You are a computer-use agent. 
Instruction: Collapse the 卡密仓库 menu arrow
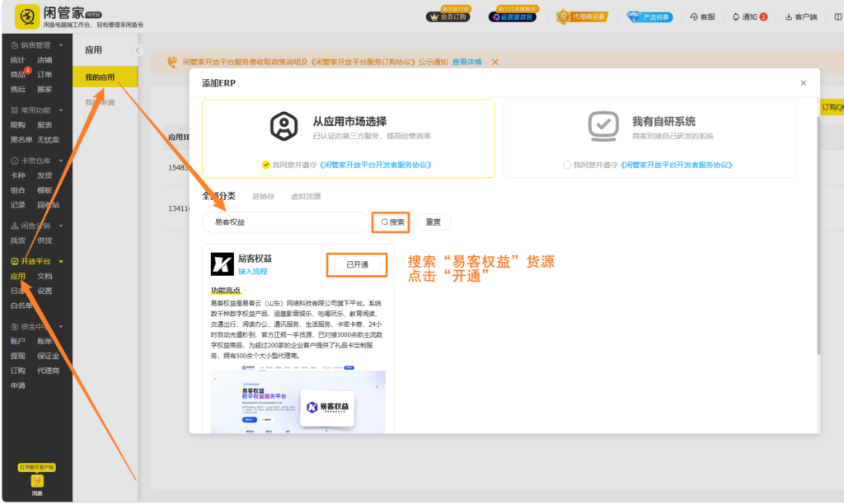click(x=61, y=161)
